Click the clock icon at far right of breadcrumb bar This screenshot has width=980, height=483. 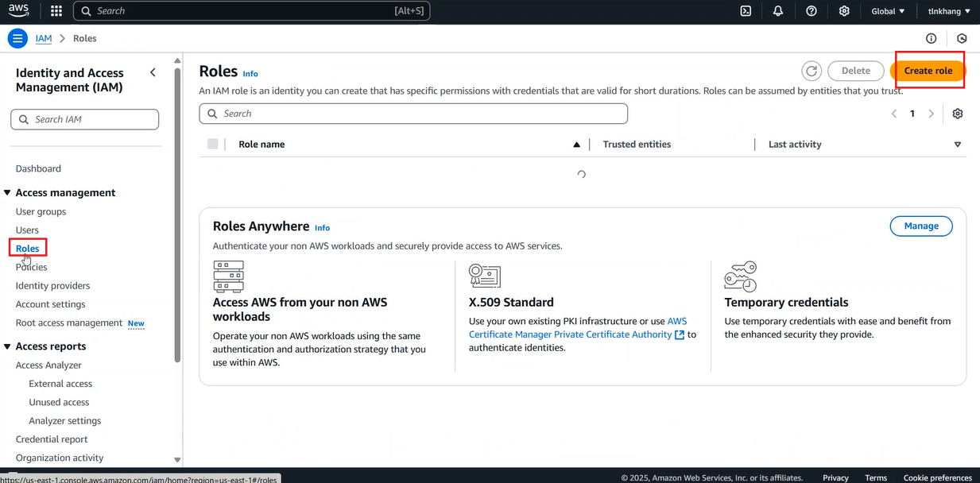(962, 38)
